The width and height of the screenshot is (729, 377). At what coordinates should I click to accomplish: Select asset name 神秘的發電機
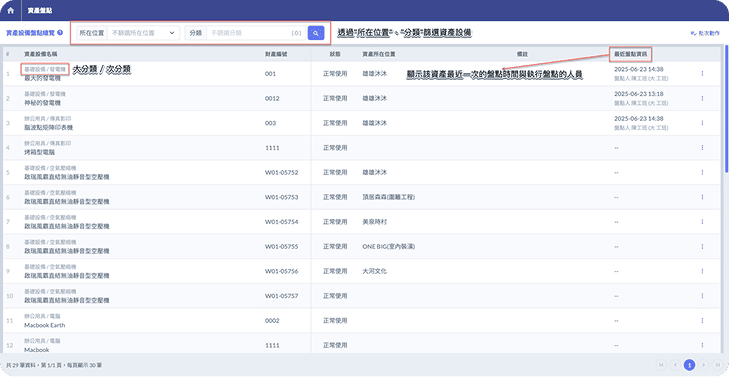coord(42,103)
